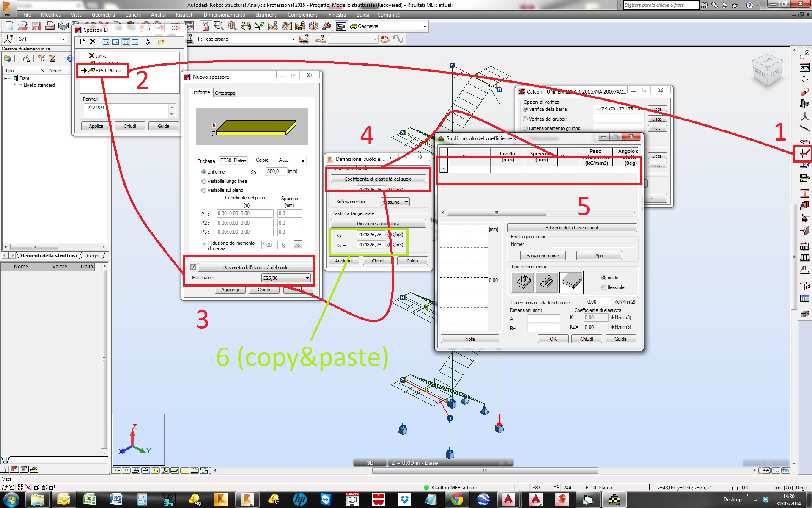Image resolution: width=812 pixels, height=508 pixels.
Task: Select 'variabile sul piano' radio option
Action: point(204,190)
